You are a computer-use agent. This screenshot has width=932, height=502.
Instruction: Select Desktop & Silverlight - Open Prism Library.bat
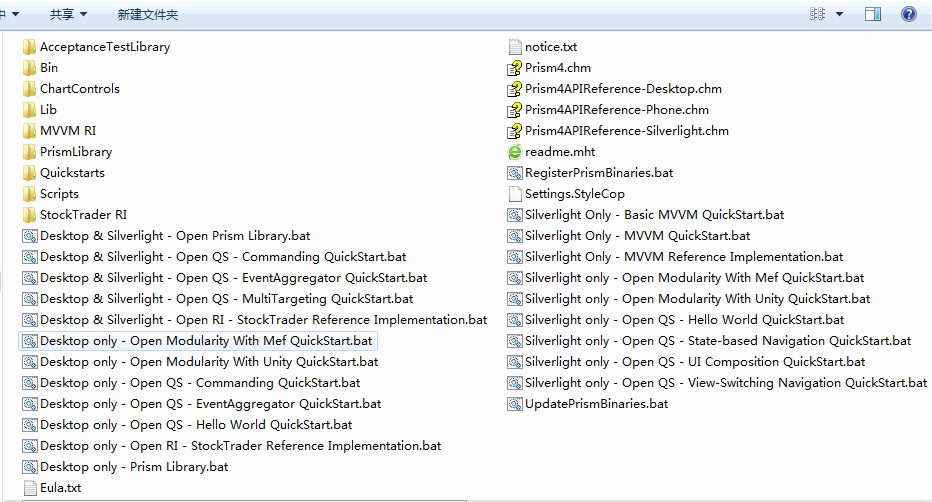166,236
